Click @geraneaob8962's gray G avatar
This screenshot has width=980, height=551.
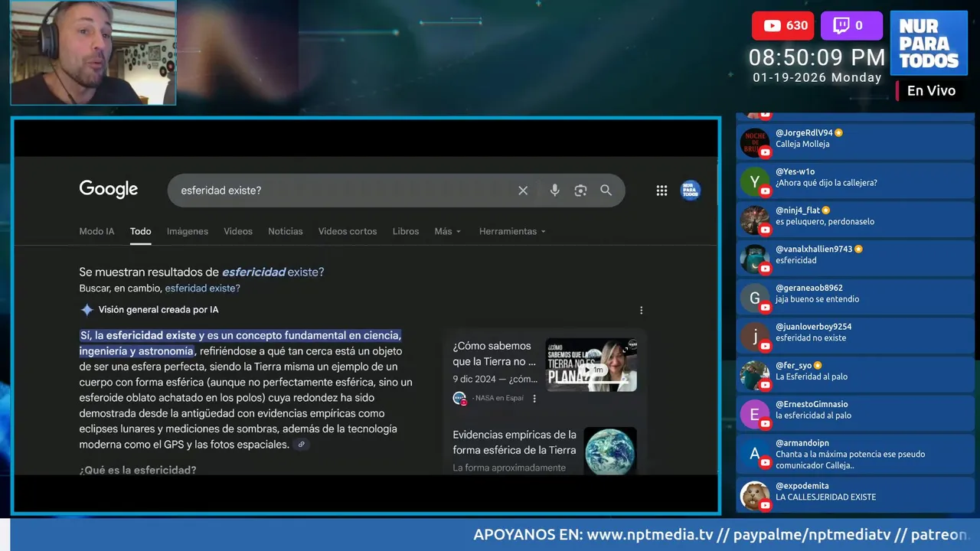click(x=755, y=298)
